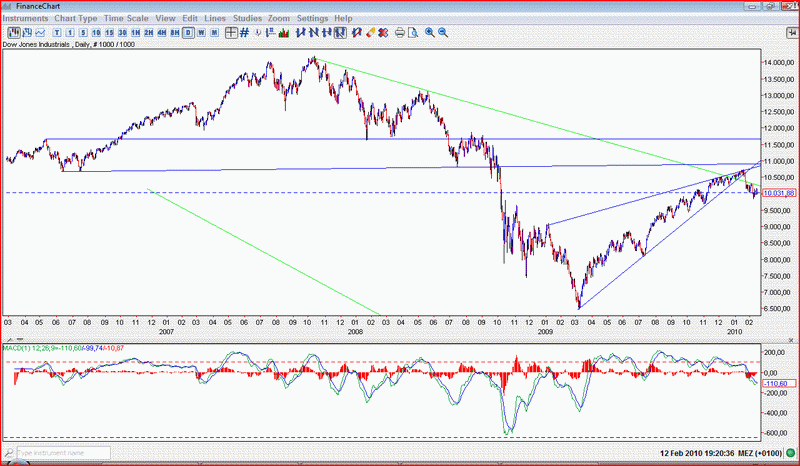Toggle the chart grid icon
800x466 pixels.
[244, 33]
